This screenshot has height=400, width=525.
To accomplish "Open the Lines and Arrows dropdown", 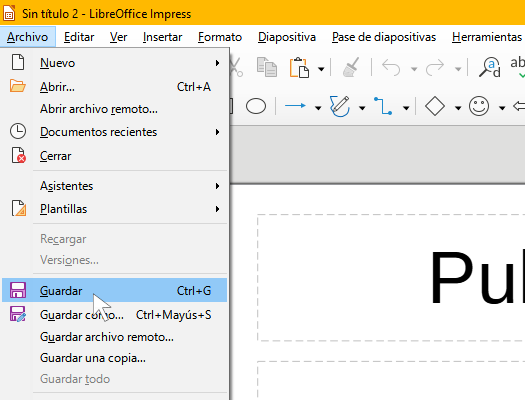I will pyautogui.click(x=318, y=108).
